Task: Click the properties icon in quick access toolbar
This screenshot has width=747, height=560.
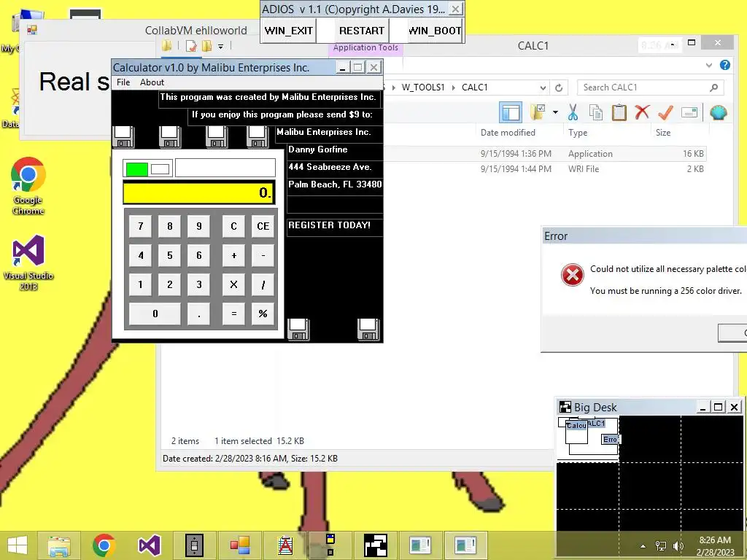Action: [192, 46]
